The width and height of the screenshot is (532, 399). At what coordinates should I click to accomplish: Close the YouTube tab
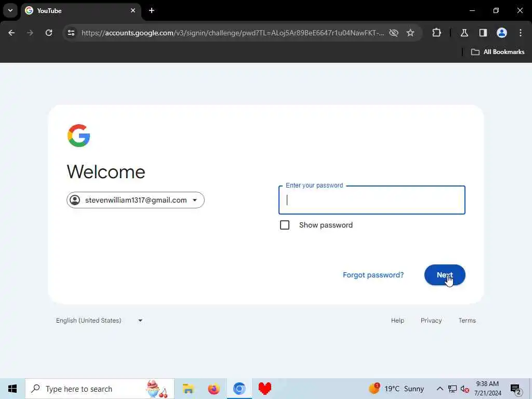[x=133, y=10]
